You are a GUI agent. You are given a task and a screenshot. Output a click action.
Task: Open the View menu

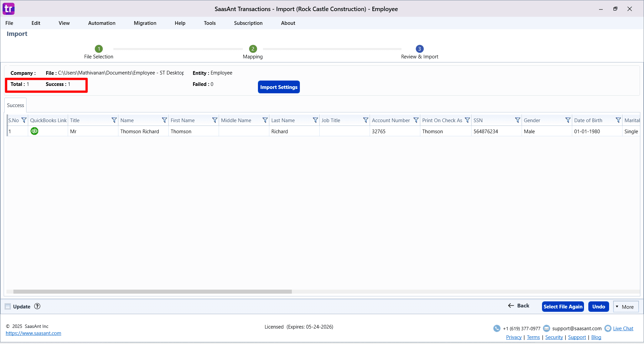point(64,23)
